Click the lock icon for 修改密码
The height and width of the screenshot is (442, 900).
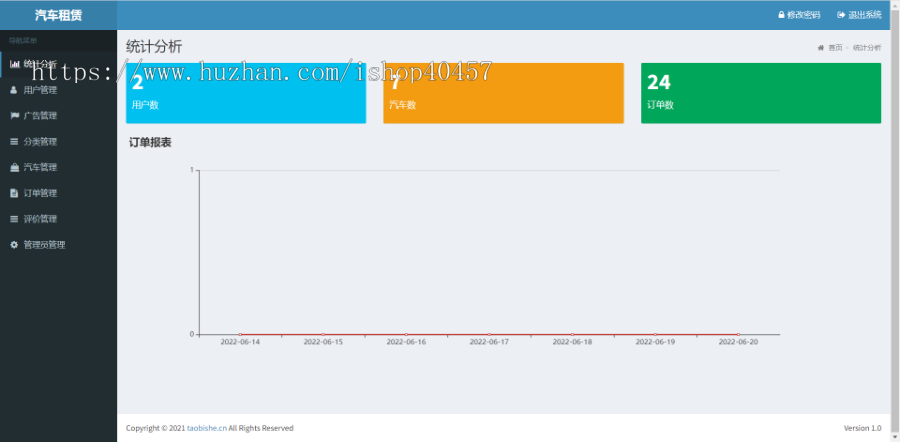(781, 15)
